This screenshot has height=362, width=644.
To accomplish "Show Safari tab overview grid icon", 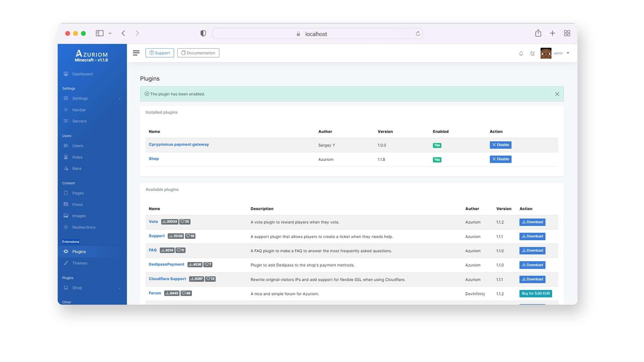I will [567, 33].
